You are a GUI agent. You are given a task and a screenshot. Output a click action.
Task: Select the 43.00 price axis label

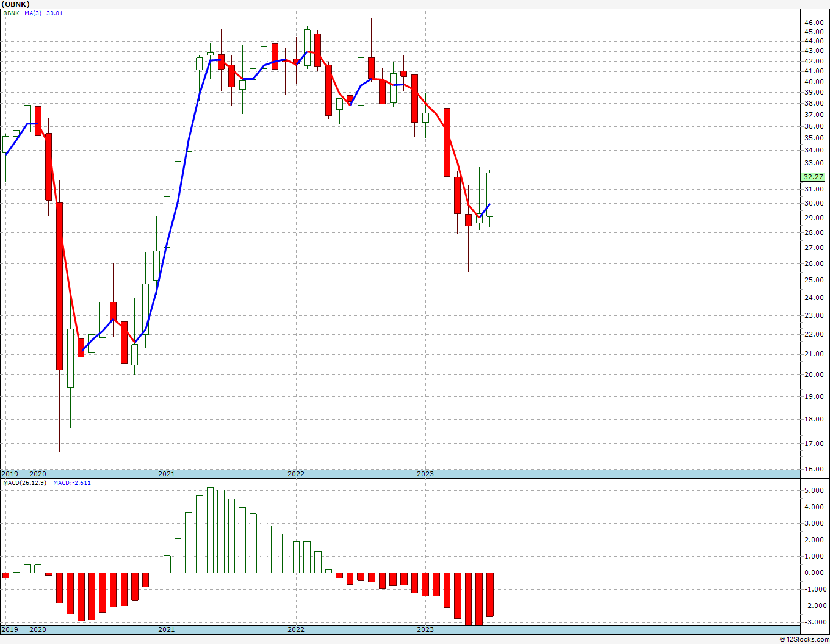pos(814,51)
